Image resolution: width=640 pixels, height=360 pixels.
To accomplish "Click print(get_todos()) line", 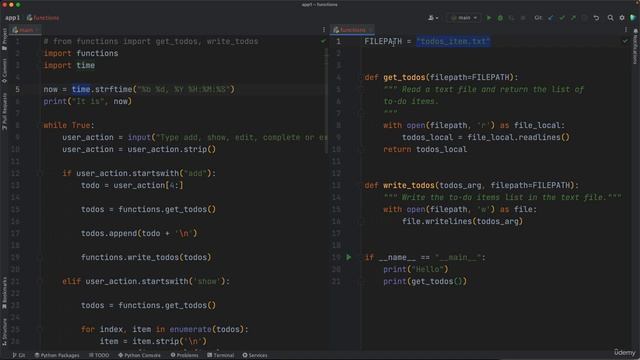I will pyautogui.click(x=424, y=281).
